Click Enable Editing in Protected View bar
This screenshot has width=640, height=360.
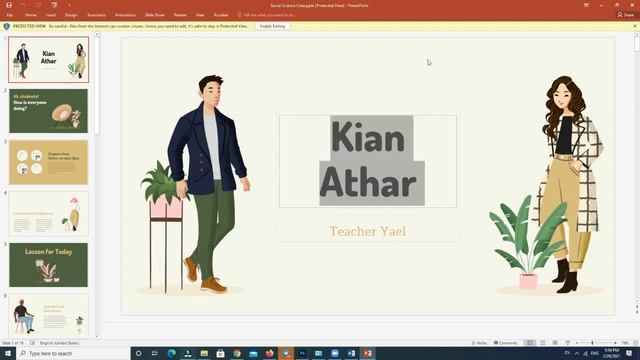[272, 26]
